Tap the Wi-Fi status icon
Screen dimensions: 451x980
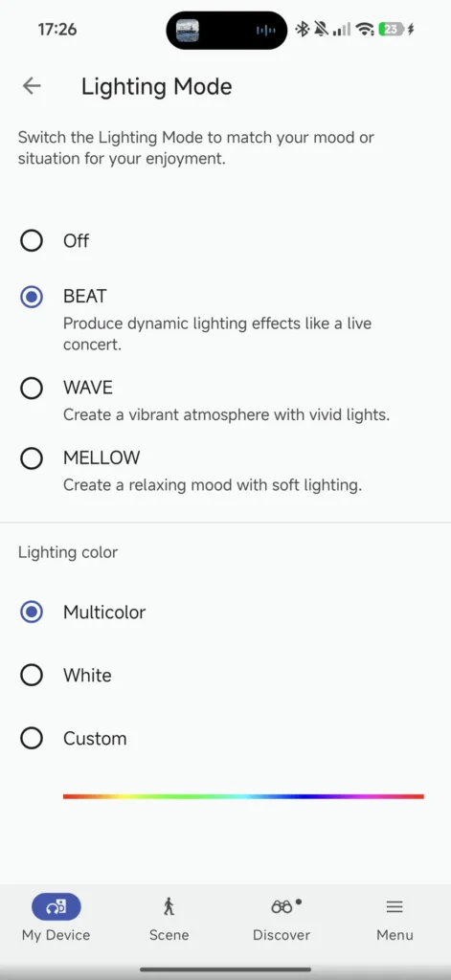[x=364, y=29]
